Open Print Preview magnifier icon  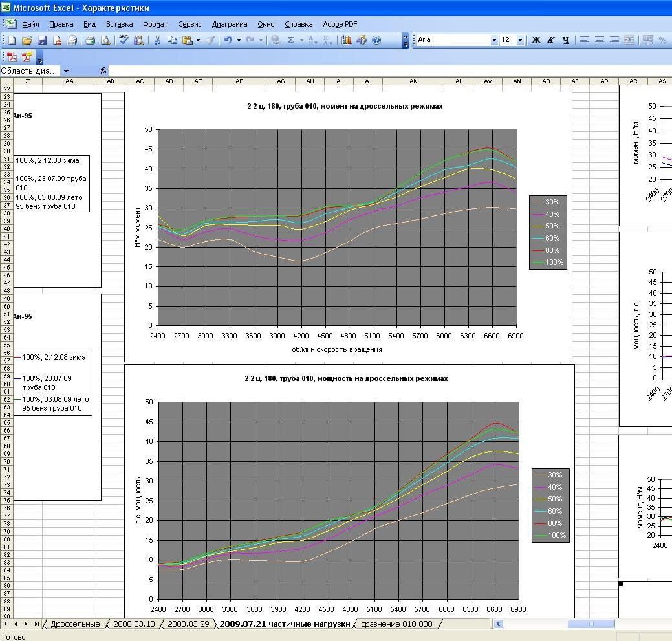pos(105,40)
